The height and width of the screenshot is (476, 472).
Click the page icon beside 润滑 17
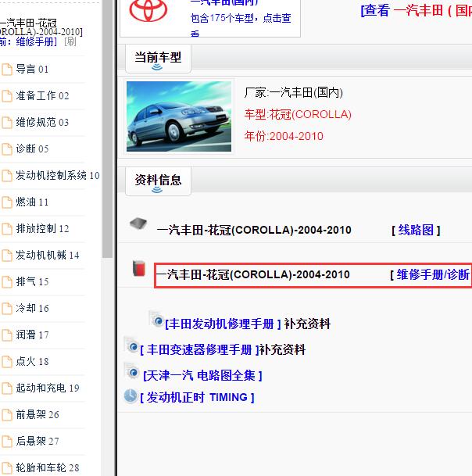point(7,335)
